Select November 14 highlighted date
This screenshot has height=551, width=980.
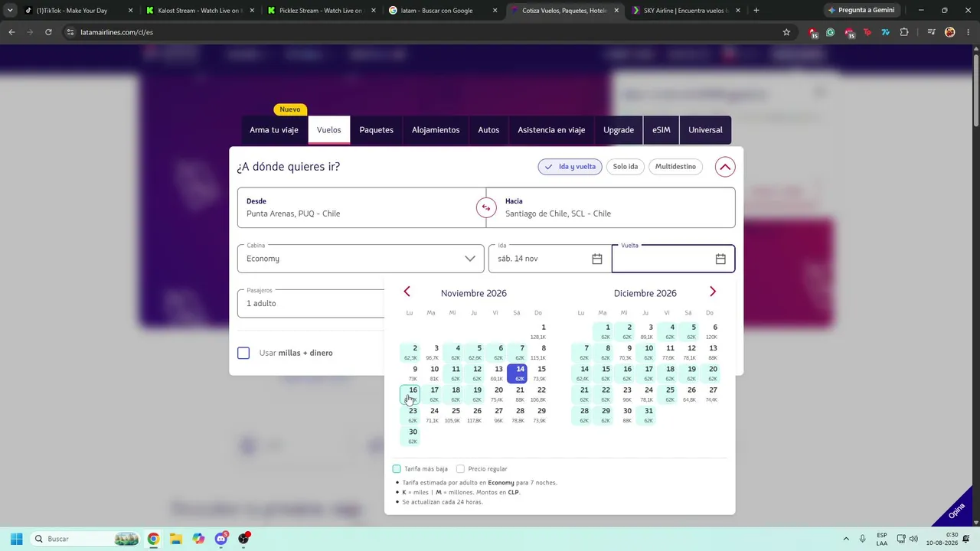518,373
